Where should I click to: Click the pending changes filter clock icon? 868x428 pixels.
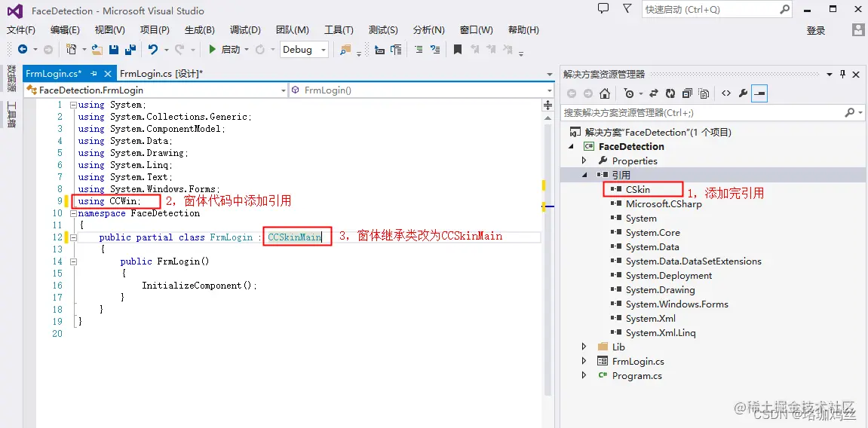click(x=629, y=93)
